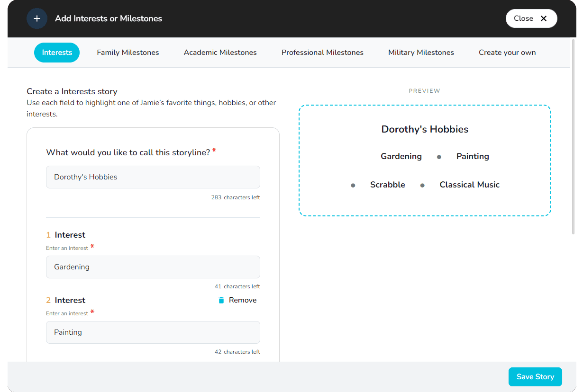Select the Interests tab
This screenshot has height=392, width=583.
(57, 53)
